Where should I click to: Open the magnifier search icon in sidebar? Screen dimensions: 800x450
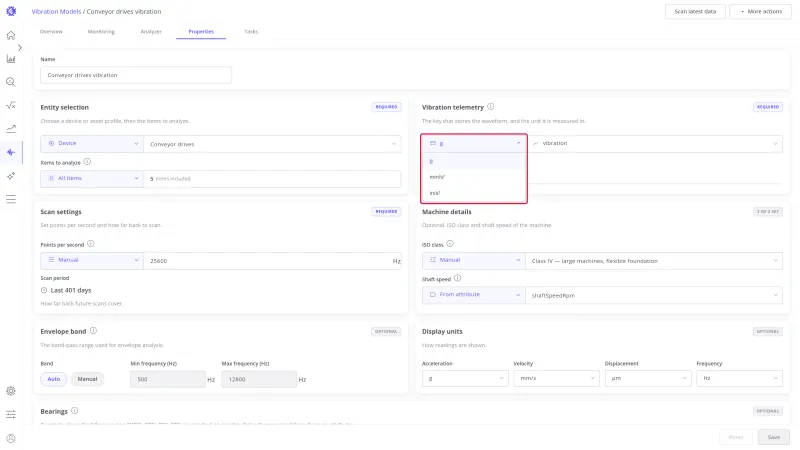[x=11, y=82]
